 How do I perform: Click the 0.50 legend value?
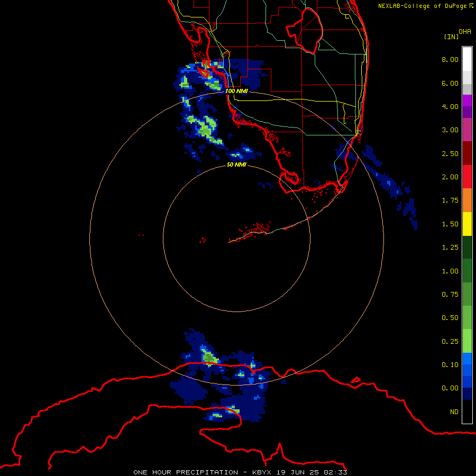pyautogui.click(x=450, y=318)
